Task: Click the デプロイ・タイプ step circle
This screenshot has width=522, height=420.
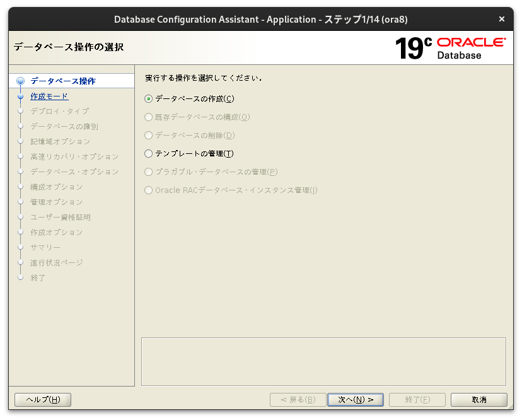Action: [21, 111]
